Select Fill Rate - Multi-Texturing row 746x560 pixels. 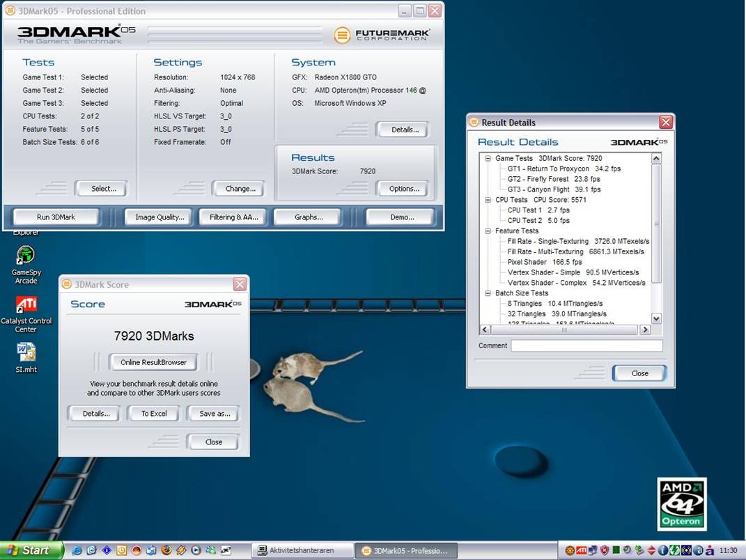pyautogui.click(x=575, y=251)
